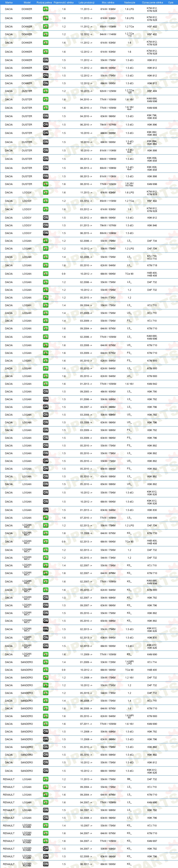Click PB icon in Duster 1.6 16V Hi-Flex row

point(46,184)
